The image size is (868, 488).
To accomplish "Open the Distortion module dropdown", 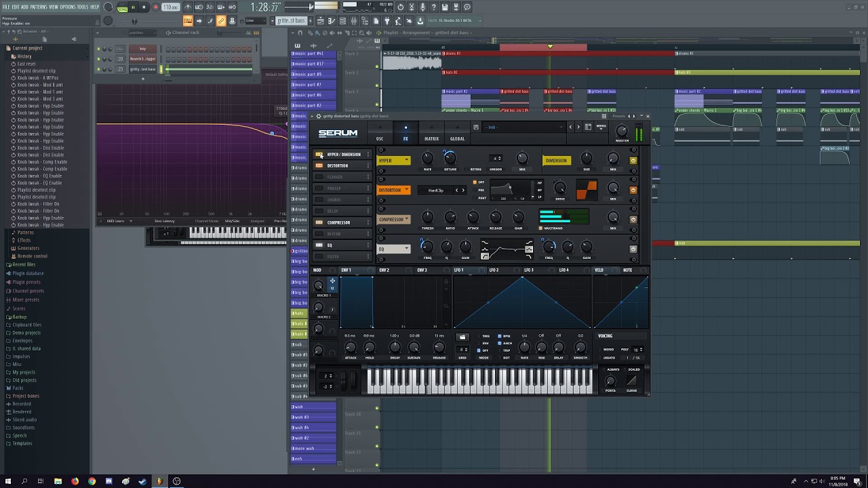I will coord(394,190).
